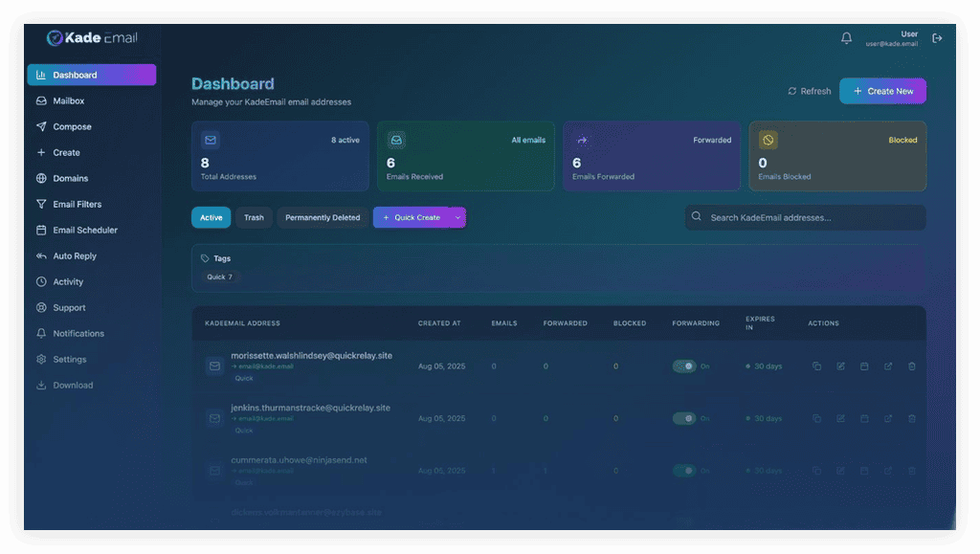
Task: Toggle forwarding for morissette.walshlindsey address
Action: coord(684,366)
